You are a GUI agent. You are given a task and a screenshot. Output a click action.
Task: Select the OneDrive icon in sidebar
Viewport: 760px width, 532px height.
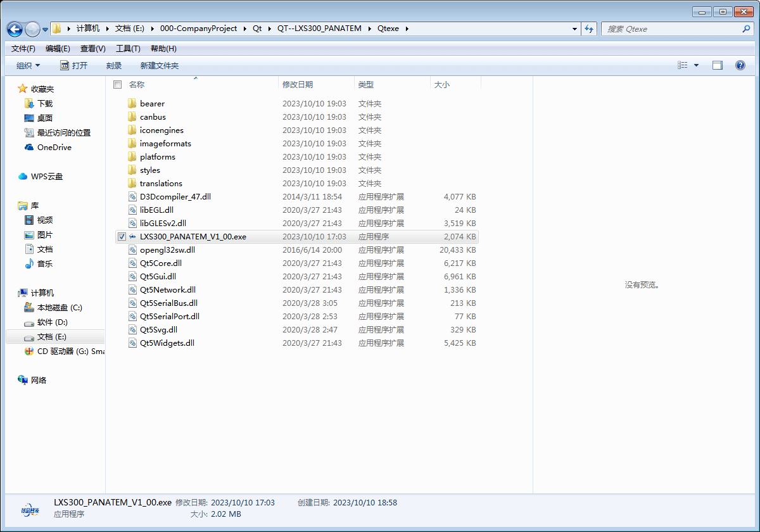tap(29, 148)
